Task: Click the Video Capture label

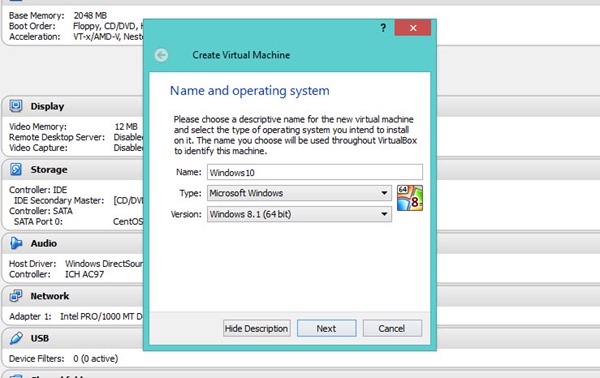Action: click(x=38, y=148)
